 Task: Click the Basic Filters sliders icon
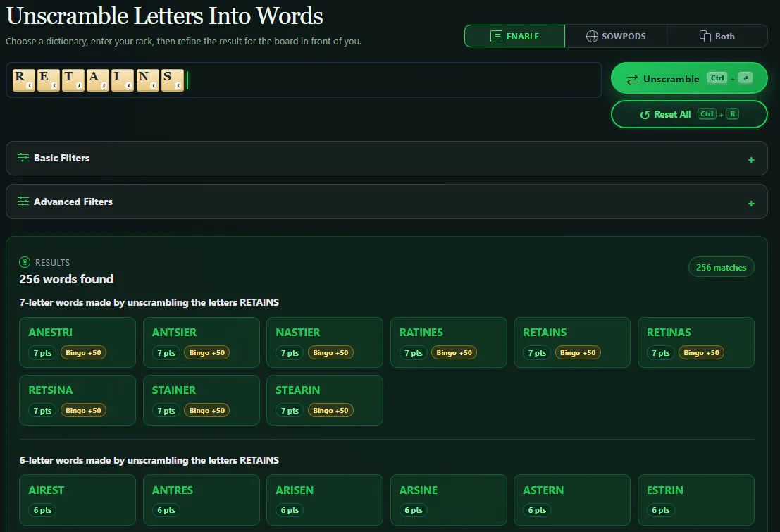23,158
